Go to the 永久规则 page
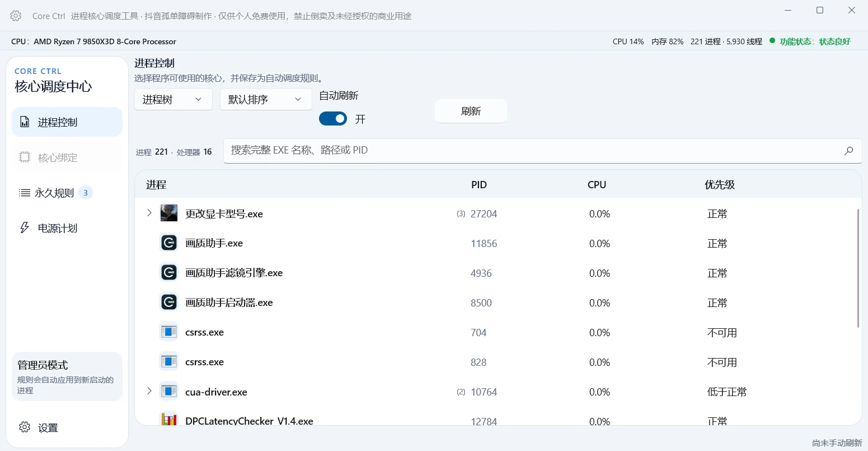 pos(67,193)
